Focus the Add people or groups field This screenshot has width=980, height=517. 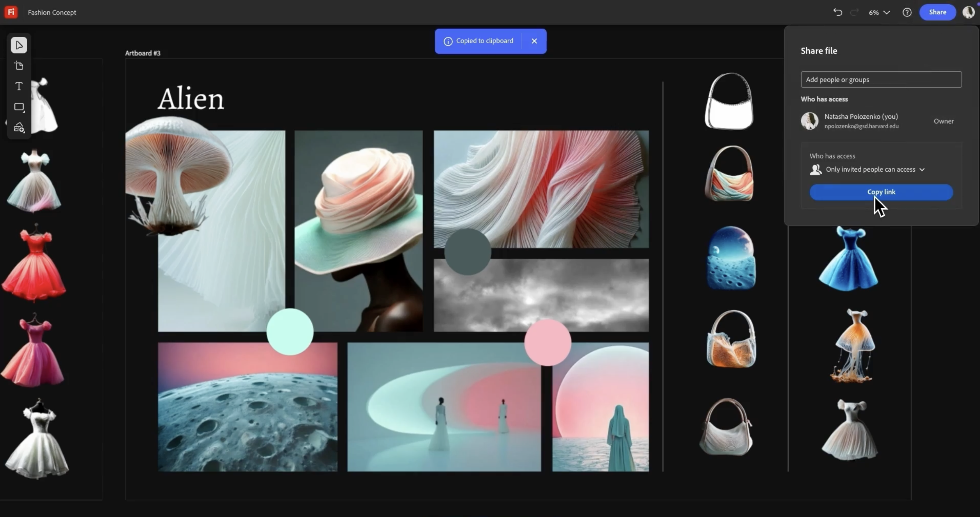tap(881, 79)
